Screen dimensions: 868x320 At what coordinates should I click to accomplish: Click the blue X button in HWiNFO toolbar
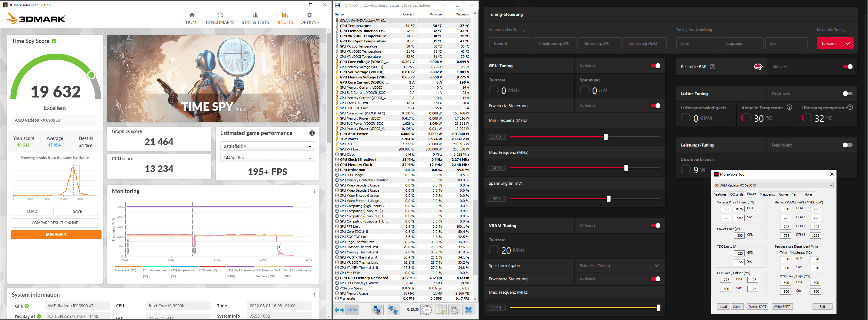[x=468, y=310]
